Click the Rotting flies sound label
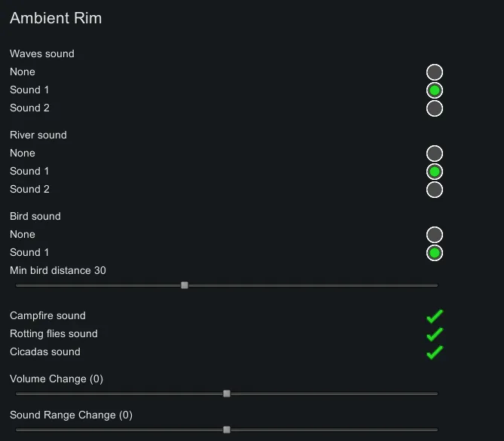The image size is (504, 441). pos(53,334)
